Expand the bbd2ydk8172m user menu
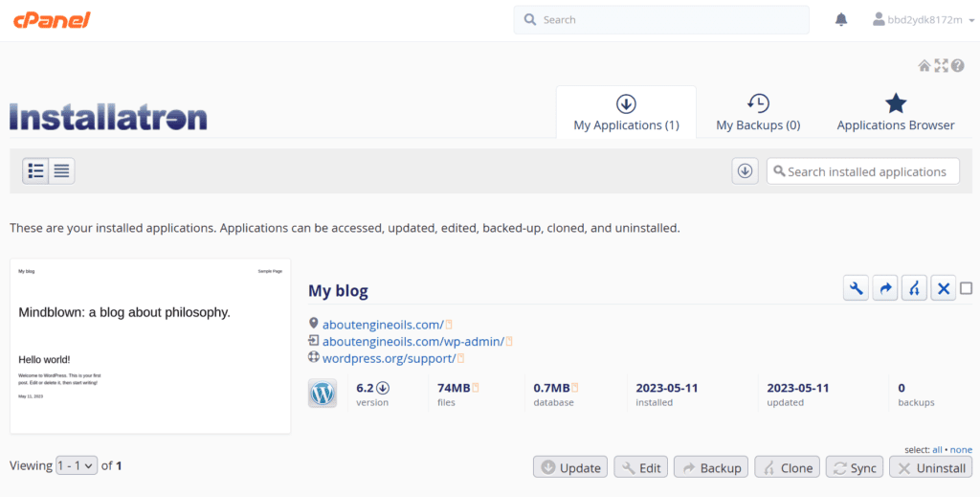The width and height of the screenshot is (980, 497). click(924, 20)
